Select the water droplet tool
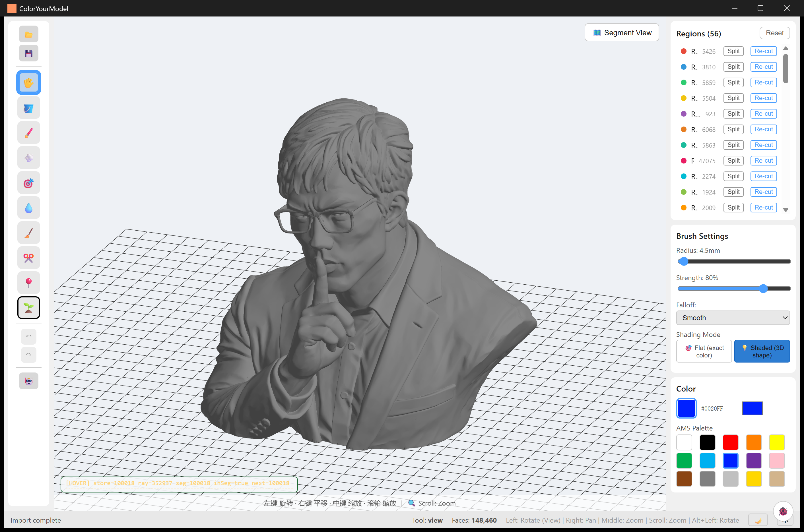Screen dimensions: 804x532 click(x=28, y=208)
